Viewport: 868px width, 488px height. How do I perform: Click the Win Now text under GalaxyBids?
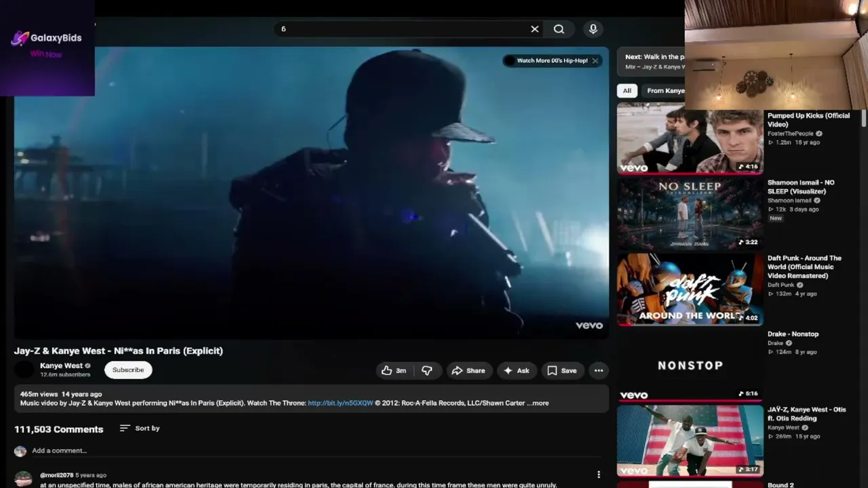pos(46,54)
